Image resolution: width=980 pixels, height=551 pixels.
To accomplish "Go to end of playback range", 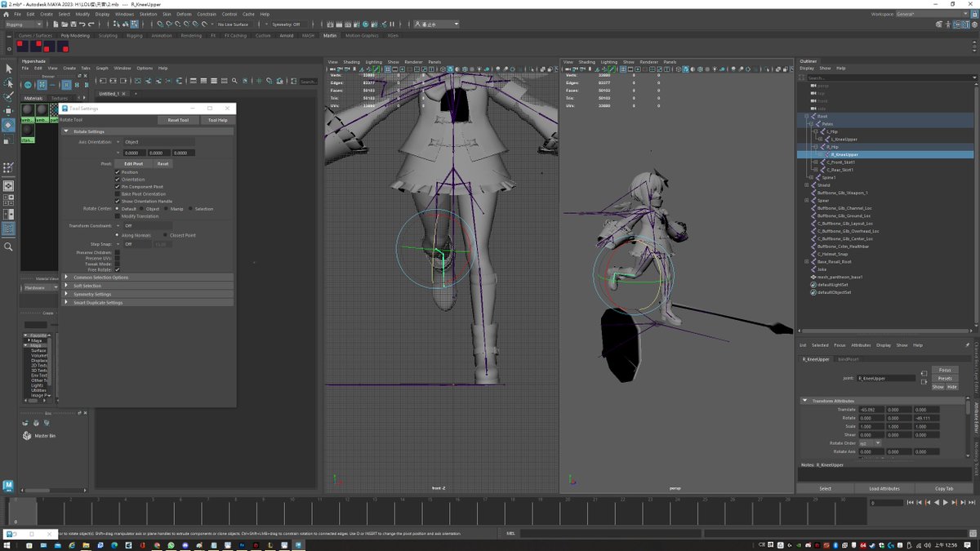I will click(x=972, y=503).
